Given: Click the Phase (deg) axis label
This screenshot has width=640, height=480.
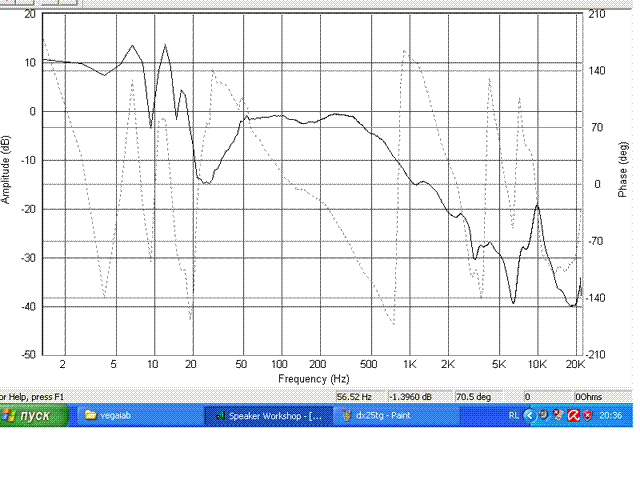Looking at the screenshot, I should 622,170.
